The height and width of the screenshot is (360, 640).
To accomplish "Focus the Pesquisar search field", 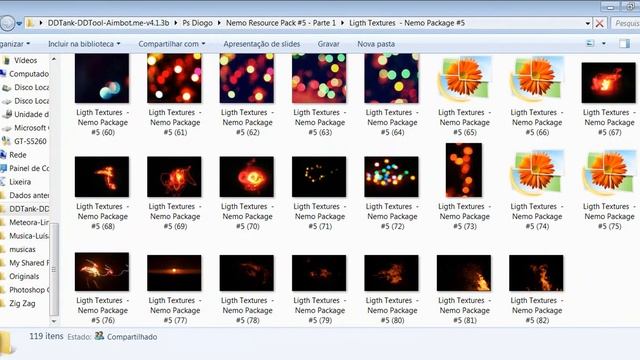I will [x=626, y=23].
